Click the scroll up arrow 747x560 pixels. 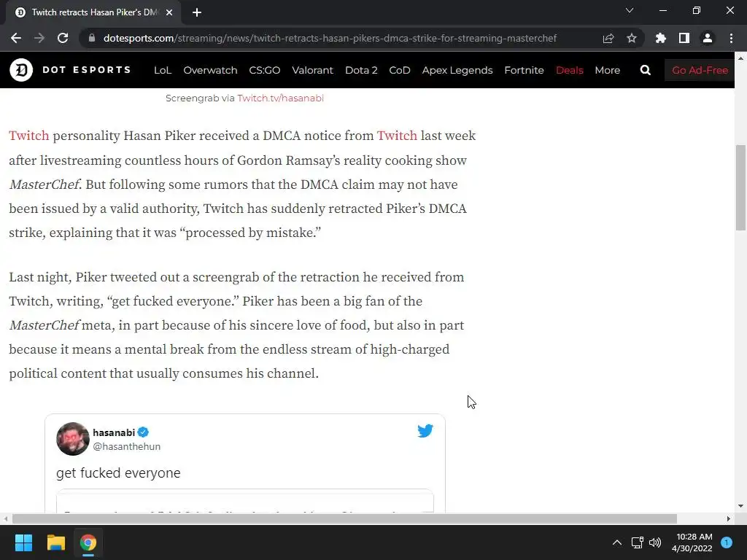coord(740,58)
